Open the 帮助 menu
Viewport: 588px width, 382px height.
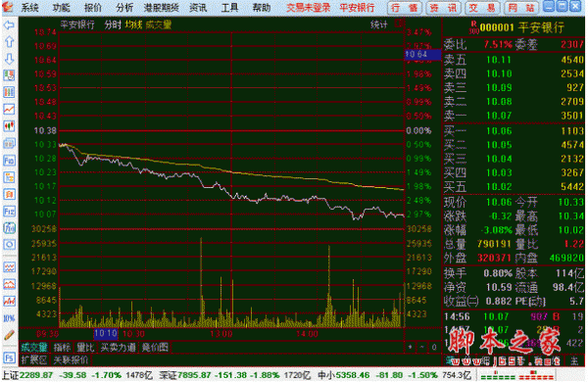pos(262,7)
